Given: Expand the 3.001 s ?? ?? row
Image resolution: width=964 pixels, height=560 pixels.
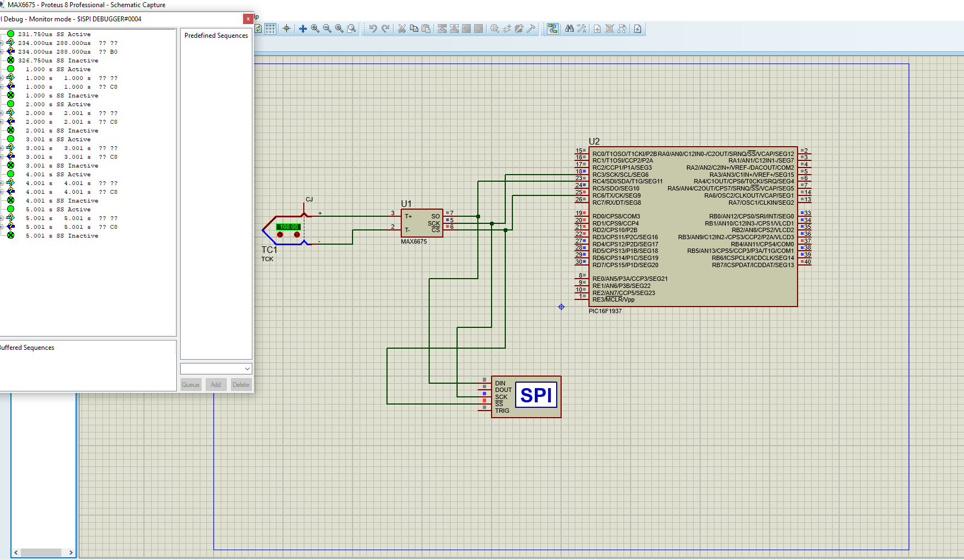Looking at the screenshot, I should point(2,148).
